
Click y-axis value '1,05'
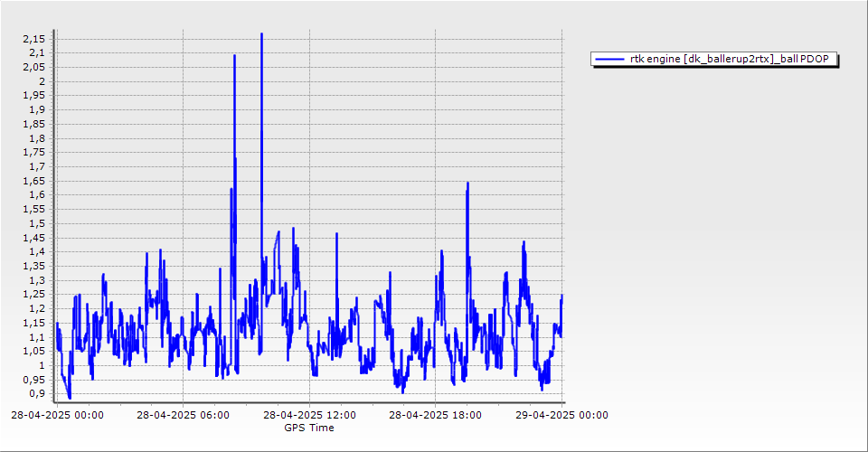pyautogui.click(x=33, y=352)
